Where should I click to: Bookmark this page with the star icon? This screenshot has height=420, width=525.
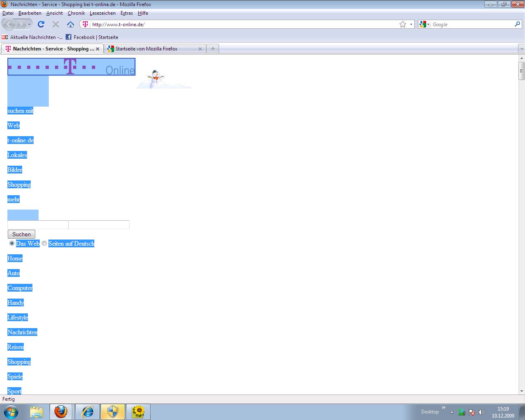coord(403,24)
